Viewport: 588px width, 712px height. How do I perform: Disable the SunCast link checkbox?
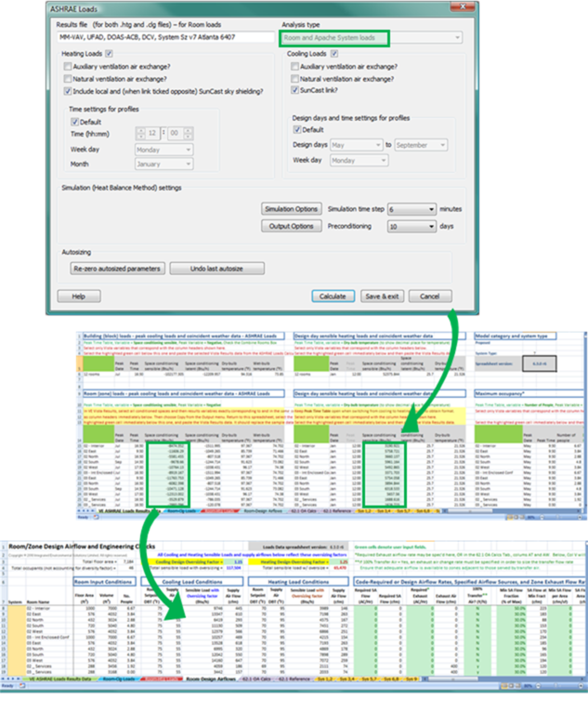pyautogui.click(x=293, y=91)
